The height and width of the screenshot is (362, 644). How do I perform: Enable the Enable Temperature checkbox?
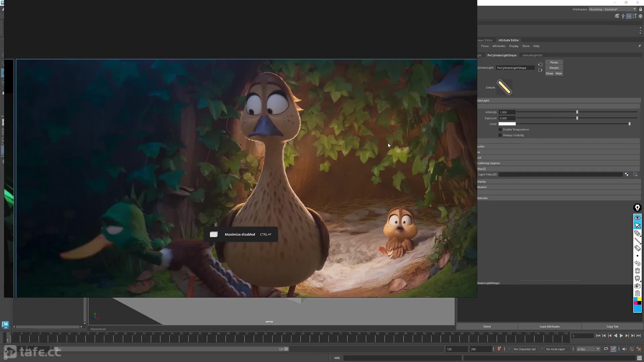pyautogui.click(x=500, y=129)
